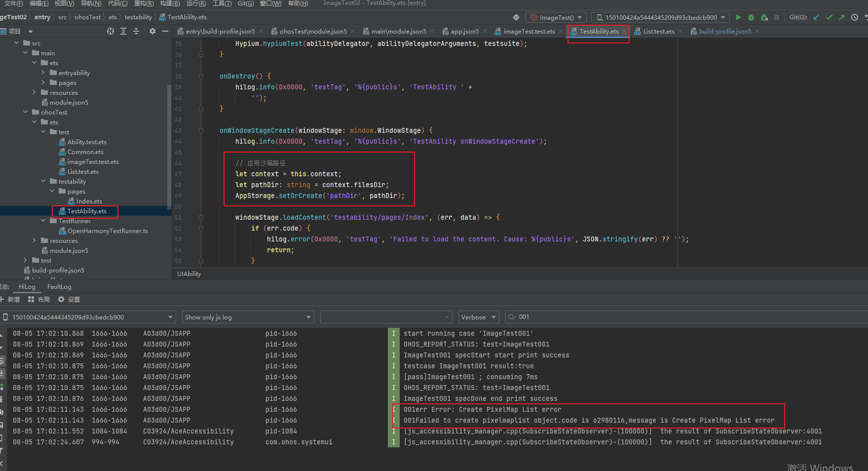Screen dimensions: 868x471
Task: Hide the project panel with the minus icon
Action: [165, 31]
